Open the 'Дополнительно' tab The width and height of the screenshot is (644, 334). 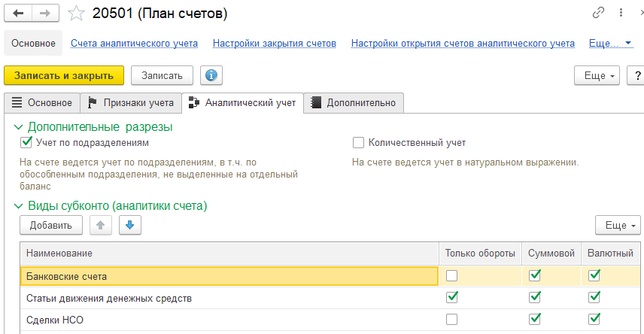[357, 102]
